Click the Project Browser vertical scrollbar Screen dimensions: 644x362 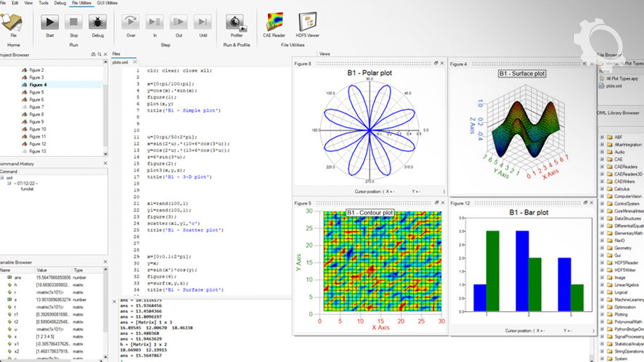point(105,111)
